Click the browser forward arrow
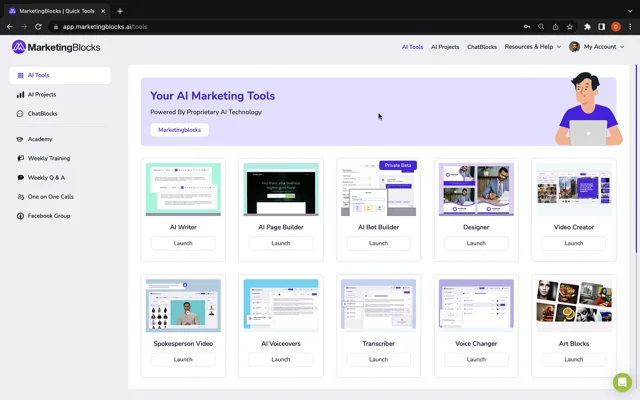This screenshot has height=400, width=640. [x=24, y=27]
